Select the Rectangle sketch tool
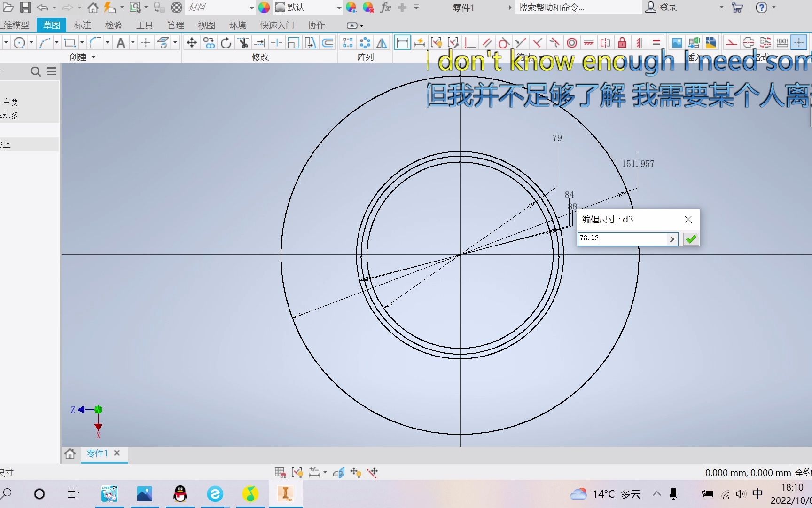Screen dimensions: 812x508 [70, 43]
